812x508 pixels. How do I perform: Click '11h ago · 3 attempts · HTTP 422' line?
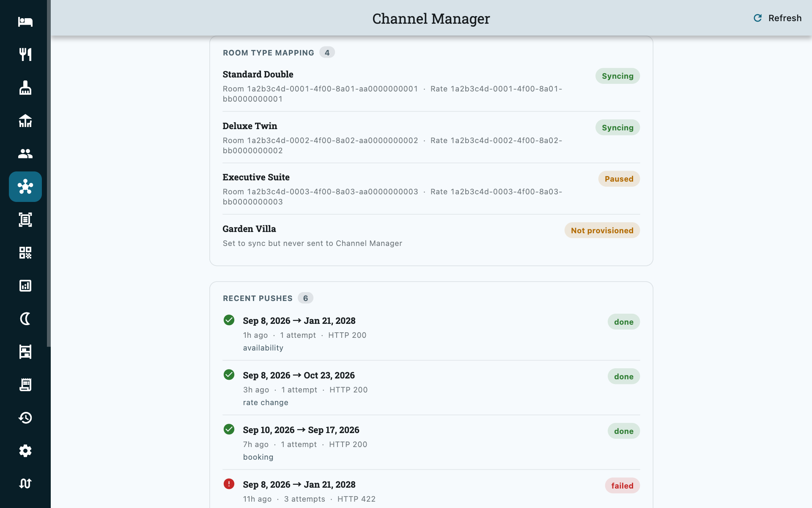point(309,499)
